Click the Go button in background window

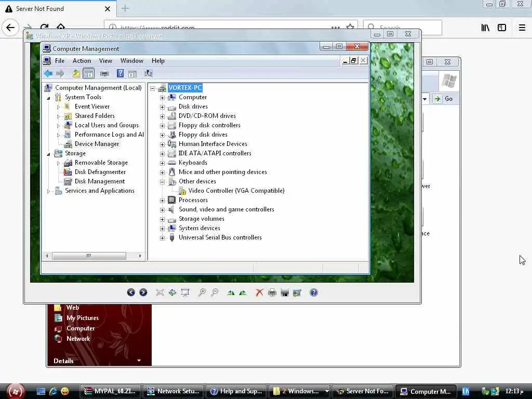click(444, 99)
